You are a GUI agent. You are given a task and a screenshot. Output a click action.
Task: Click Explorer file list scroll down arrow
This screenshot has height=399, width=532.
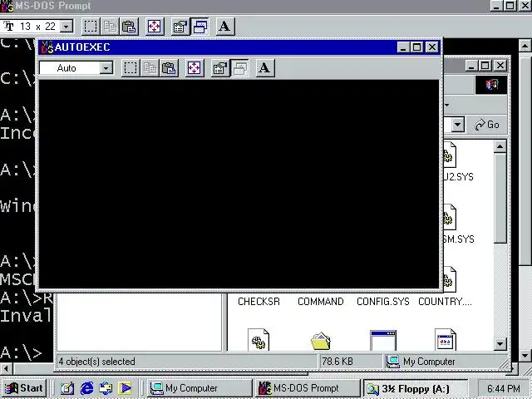(500, 344)
